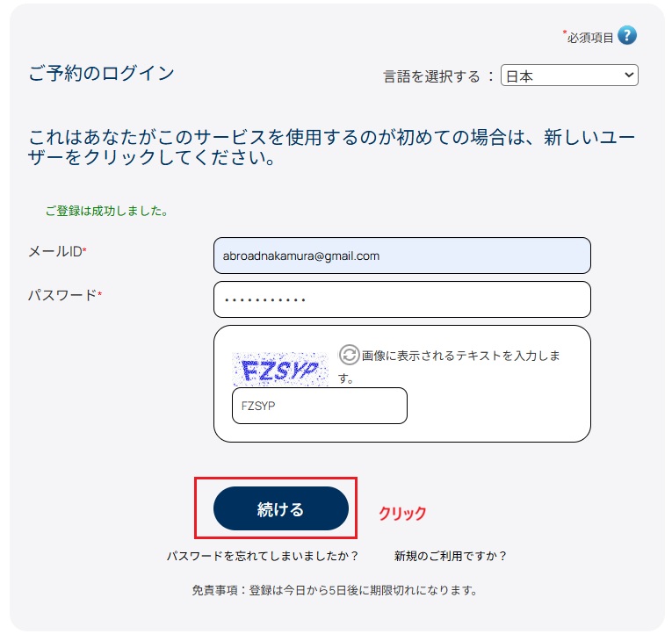Click the 言語を選択する label

(432, 76)
